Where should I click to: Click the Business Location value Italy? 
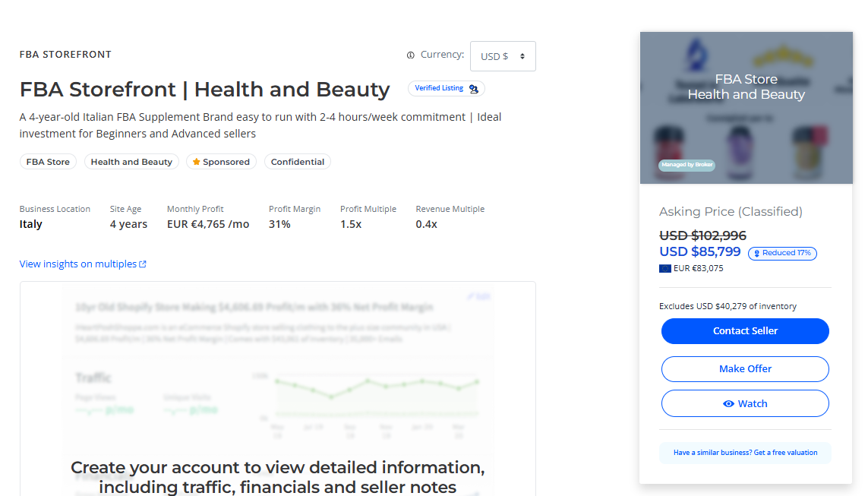(30, 224)
